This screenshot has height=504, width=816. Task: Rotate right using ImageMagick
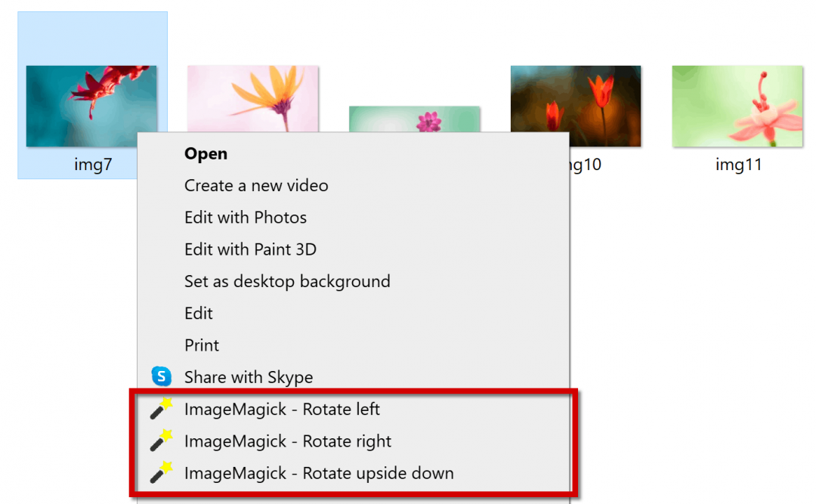(288, 441)
